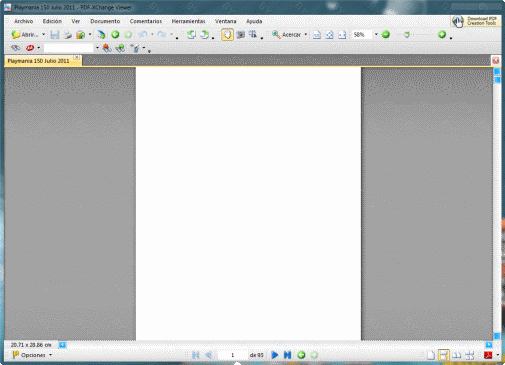Click the Redo icon
The width and height of the screenshot is (505, 365).
click(x=162, y=34)
